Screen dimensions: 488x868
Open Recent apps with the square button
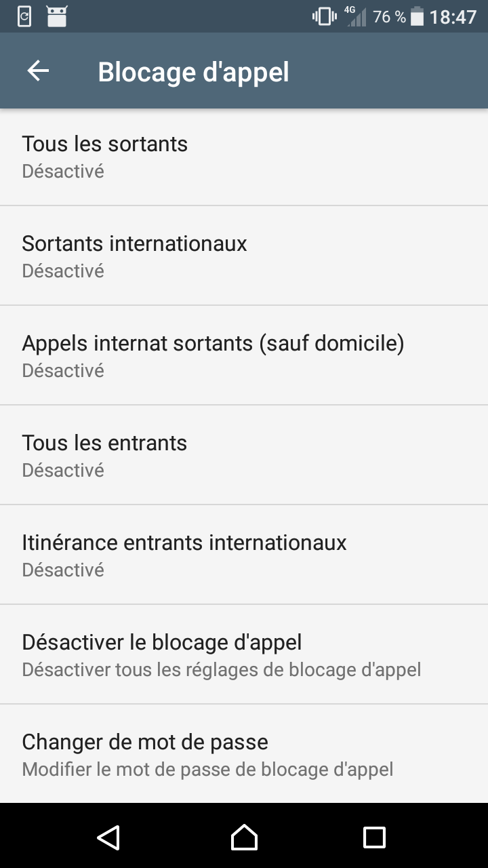point(374,837)
